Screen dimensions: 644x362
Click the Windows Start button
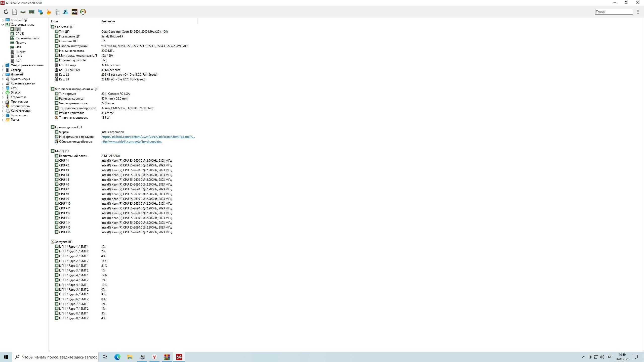tap(6, 357)
